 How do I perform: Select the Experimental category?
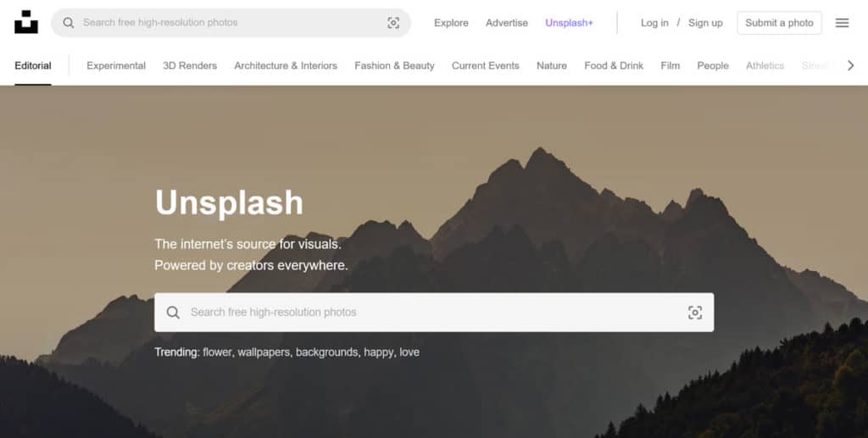[116, 65]
